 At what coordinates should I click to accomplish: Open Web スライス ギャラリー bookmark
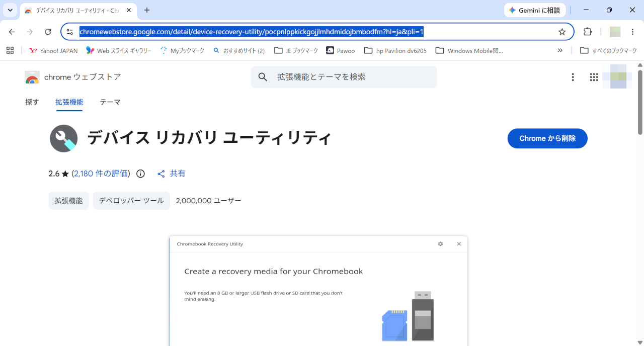[x=119, y=50]
